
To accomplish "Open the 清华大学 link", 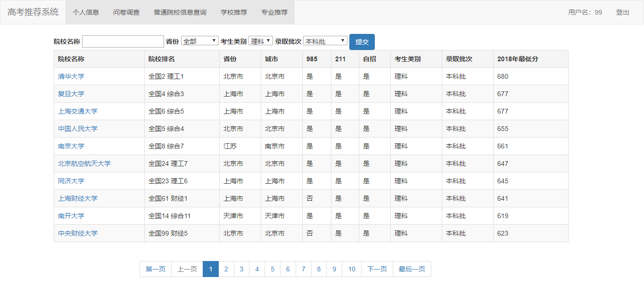I will coord(71,76).
